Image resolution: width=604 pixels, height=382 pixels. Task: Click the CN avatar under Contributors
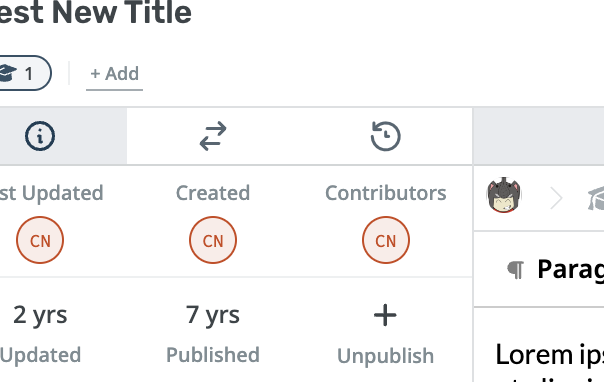[386, 240]
